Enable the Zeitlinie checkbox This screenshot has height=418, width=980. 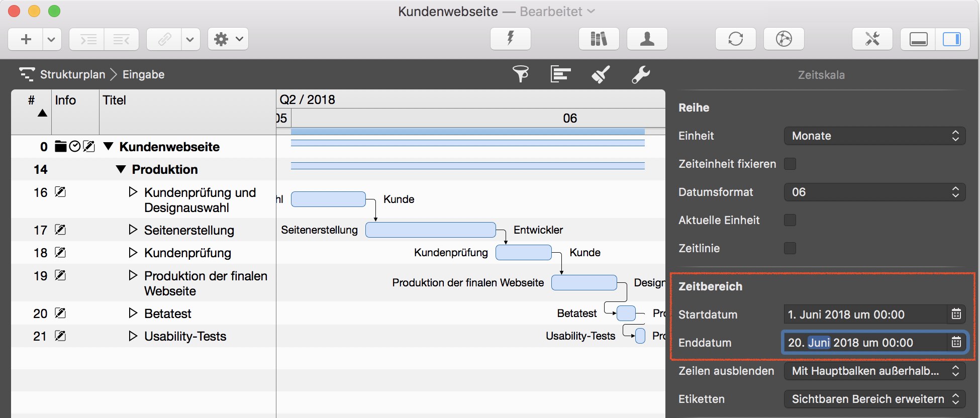pos(790,248)
